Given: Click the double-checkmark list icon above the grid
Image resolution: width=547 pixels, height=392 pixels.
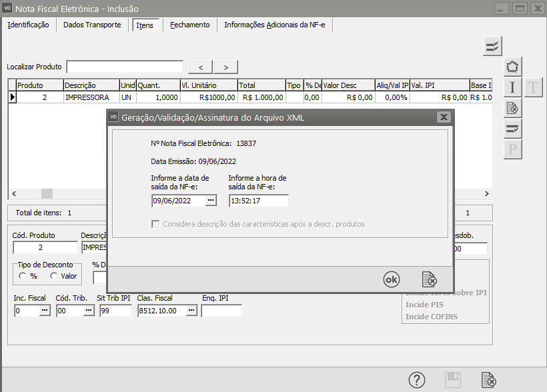Looking at the screenshot, I should point(492,46).
